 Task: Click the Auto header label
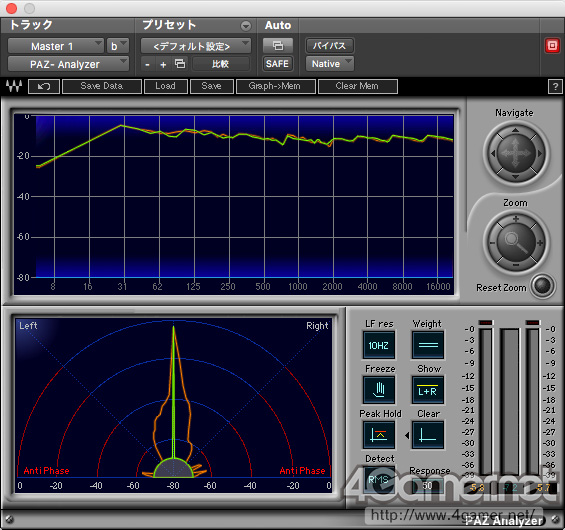[278, 25]
